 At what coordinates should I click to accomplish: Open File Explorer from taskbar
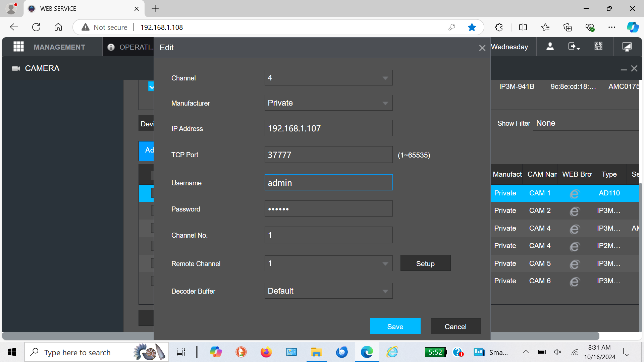316,352
